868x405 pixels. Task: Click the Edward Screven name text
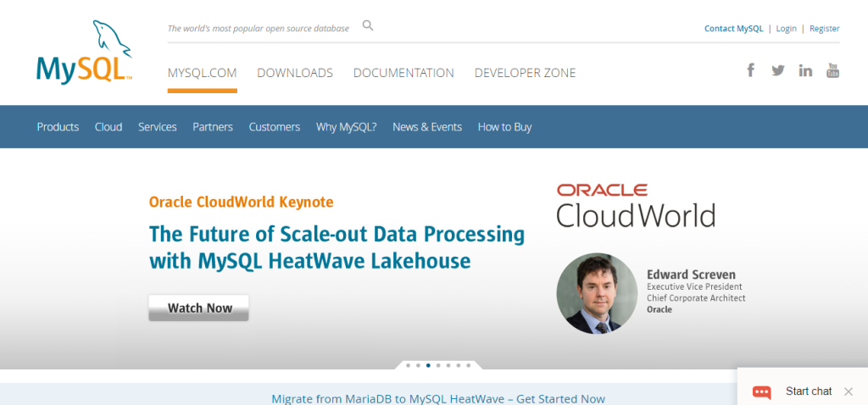692,275
